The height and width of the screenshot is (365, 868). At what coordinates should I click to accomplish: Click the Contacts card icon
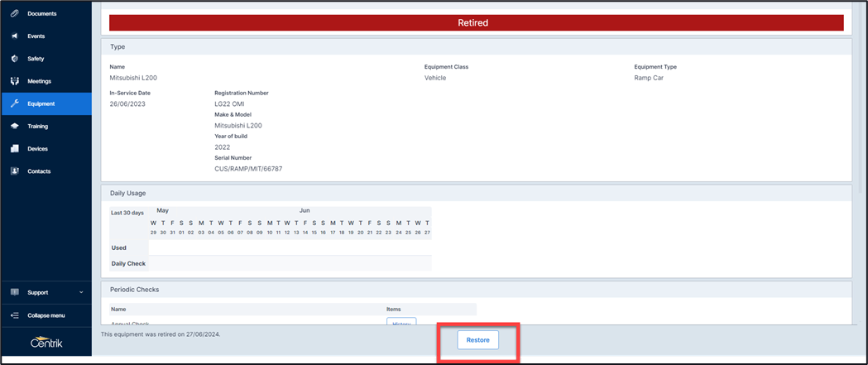click(x=15, y=171)
